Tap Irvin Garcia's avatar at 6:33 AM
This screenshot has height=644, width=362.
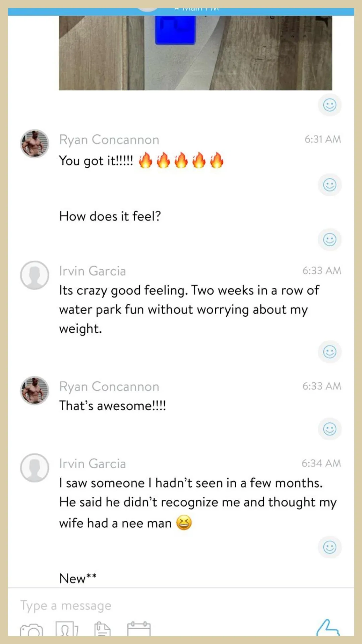tap(35, 275)
